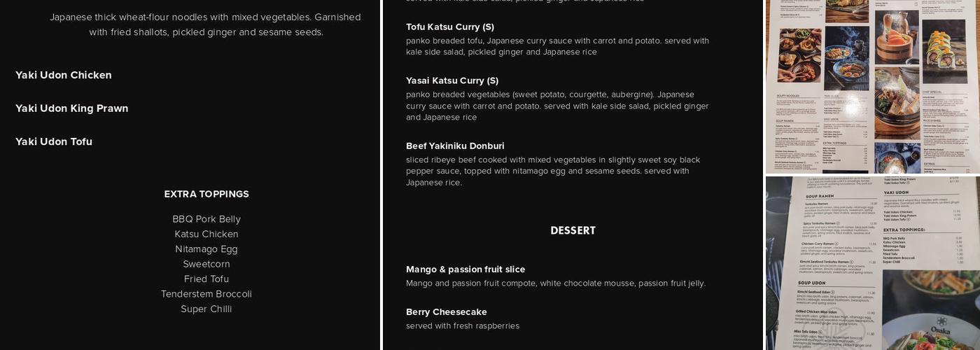Open the bottom Osaka menu photo thumbnail
This screenshot has width=980, height=350.
[x=872, y=263]
